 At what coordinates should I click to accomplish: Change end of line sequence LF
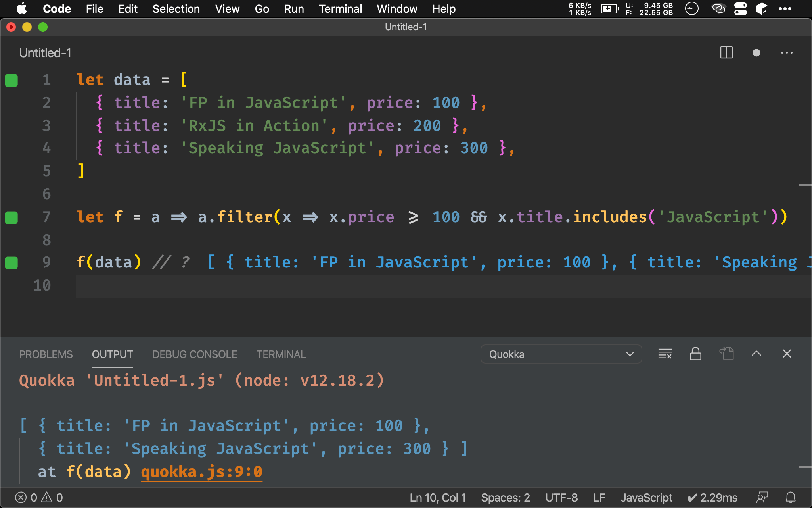point(599,498)
